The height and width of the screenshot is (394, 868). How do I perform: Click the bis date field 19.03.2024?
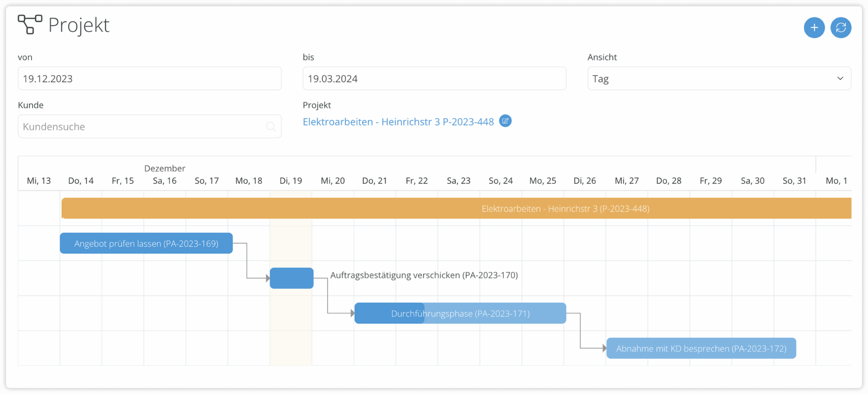[434, 79]
